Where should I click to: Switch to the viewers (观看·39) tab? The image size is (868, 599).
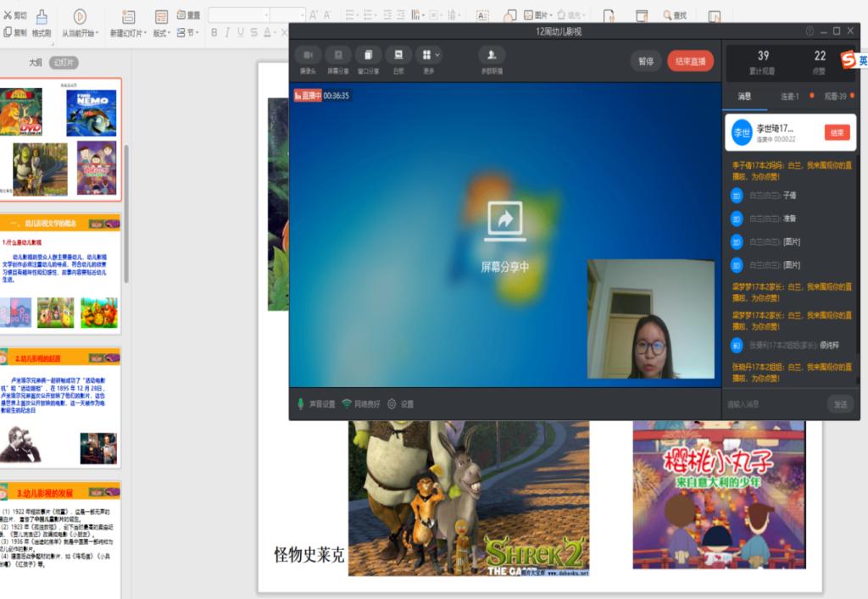coord(835,96)
